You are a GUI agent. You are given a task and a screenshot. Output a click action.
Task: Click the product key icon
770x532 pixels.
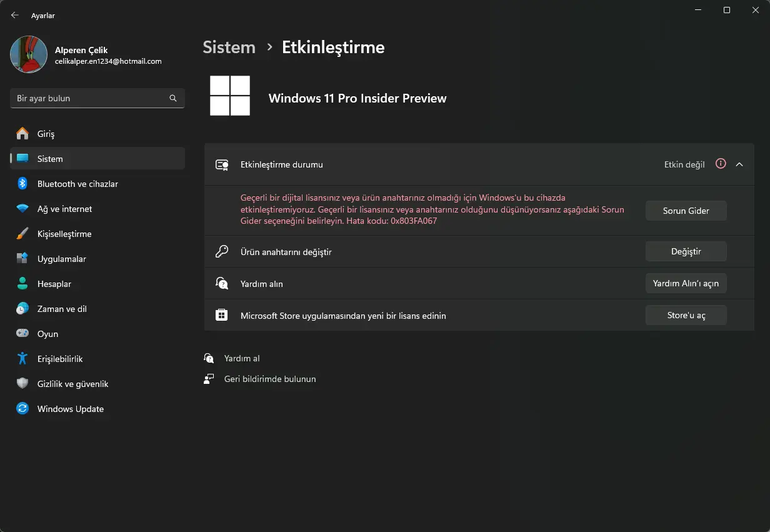(222, 251)
